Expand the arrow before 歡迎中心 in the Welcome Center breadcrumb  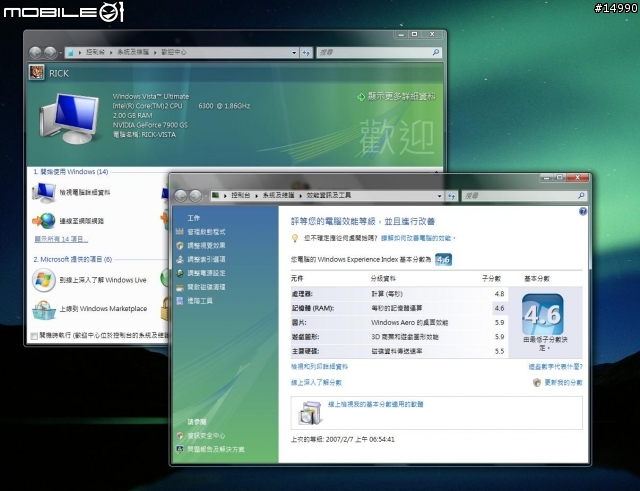(x=156, y=53)
